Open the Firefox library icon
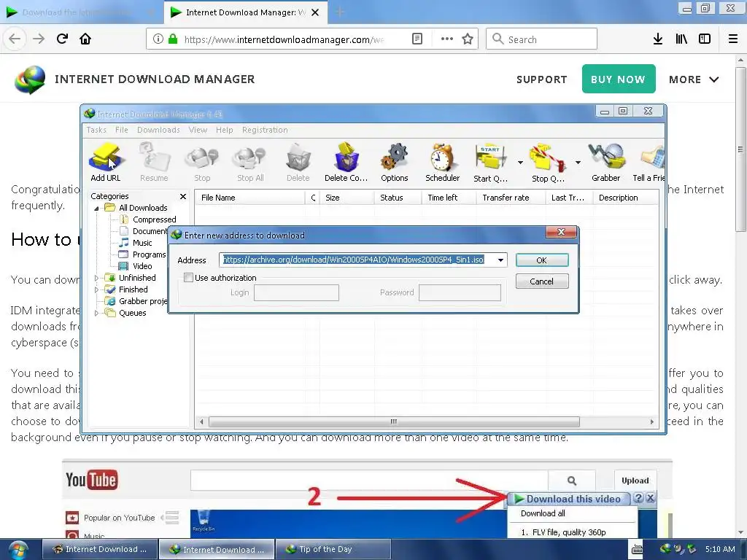This screenshot has height=560, width=747. pyautogui.click(x=681, y=39)
